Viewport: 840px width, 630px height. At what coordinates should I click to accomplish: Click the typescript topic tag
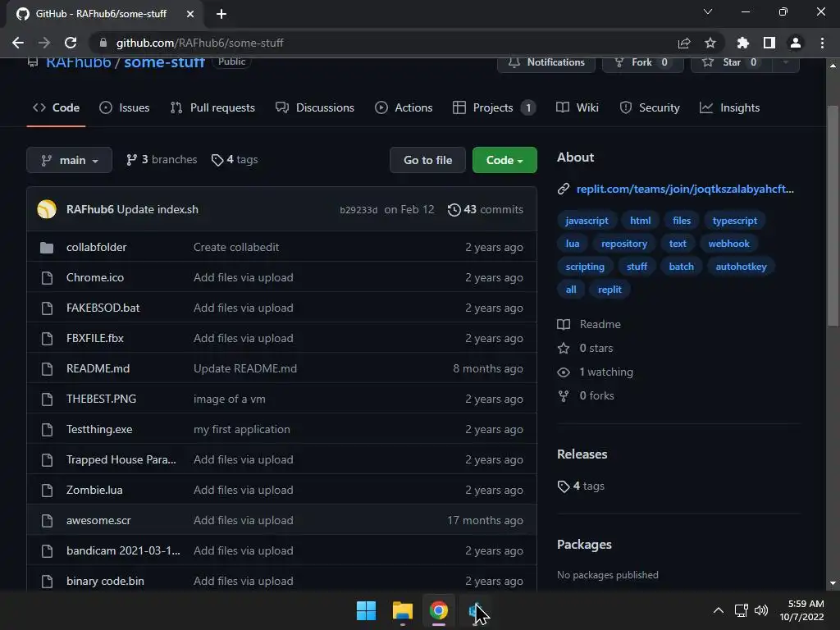tap(734, 221)
